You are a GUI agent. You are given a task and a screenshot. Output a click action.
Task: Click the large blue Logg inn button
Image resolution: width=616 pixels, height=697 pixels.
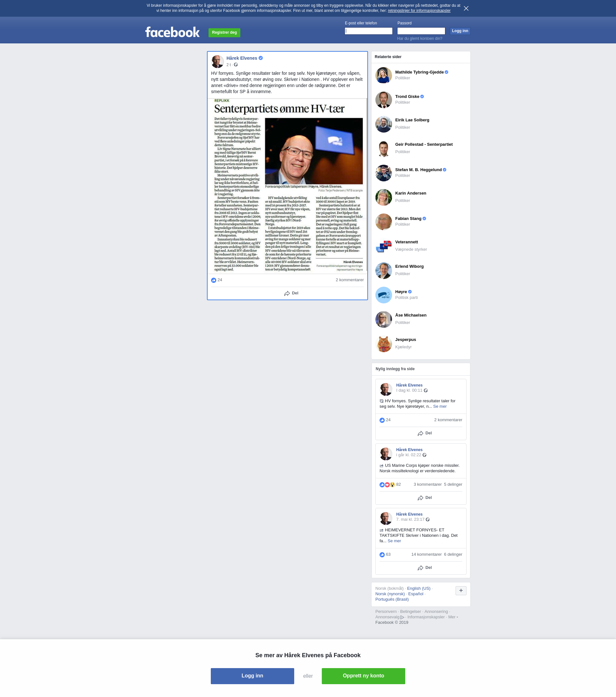point(252,676)
